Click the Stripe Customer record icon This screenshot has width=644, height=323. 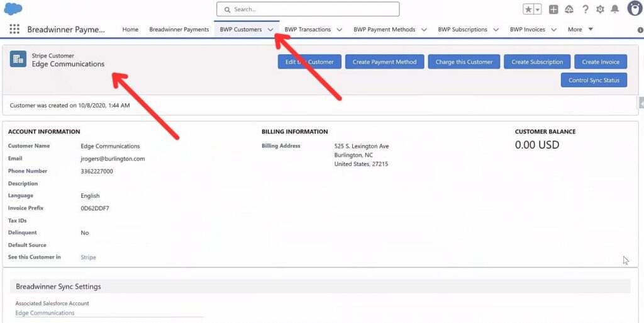click(x=18, y=59)
